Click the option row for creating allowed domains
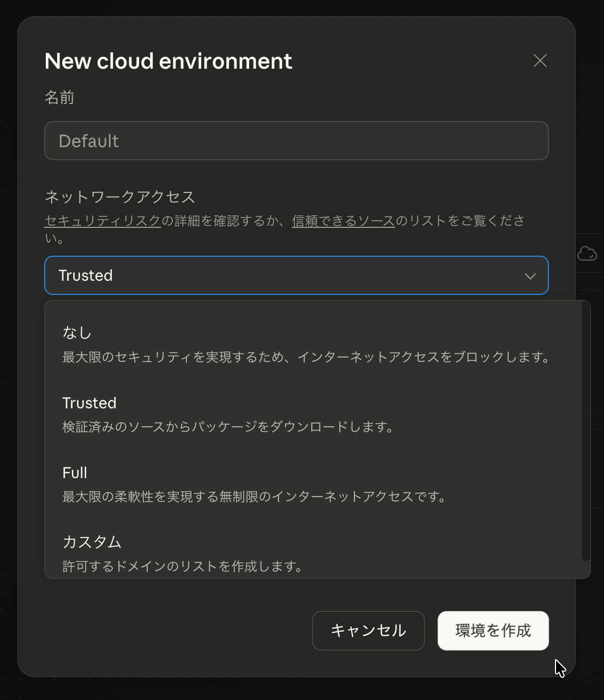604x700 pixels. [x=305, y=553]
